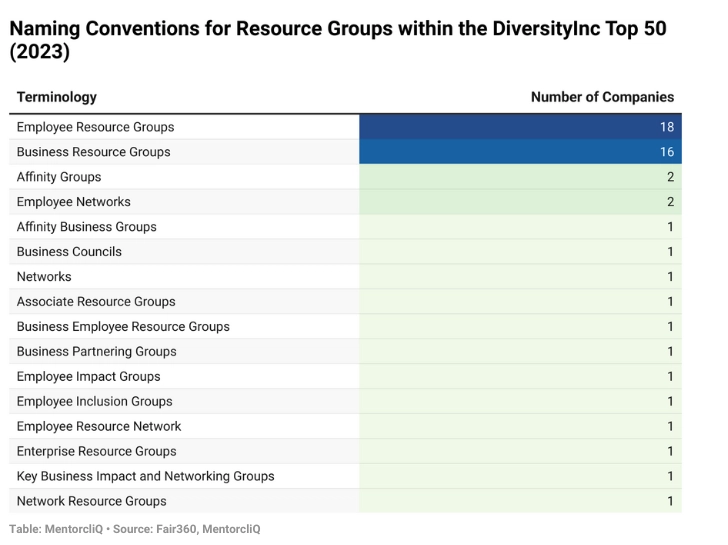Image resolution: width=728 pixels, height=545 pixels.
Task: Click Business Partnering Groups label
Action: (x=97, y=352)
